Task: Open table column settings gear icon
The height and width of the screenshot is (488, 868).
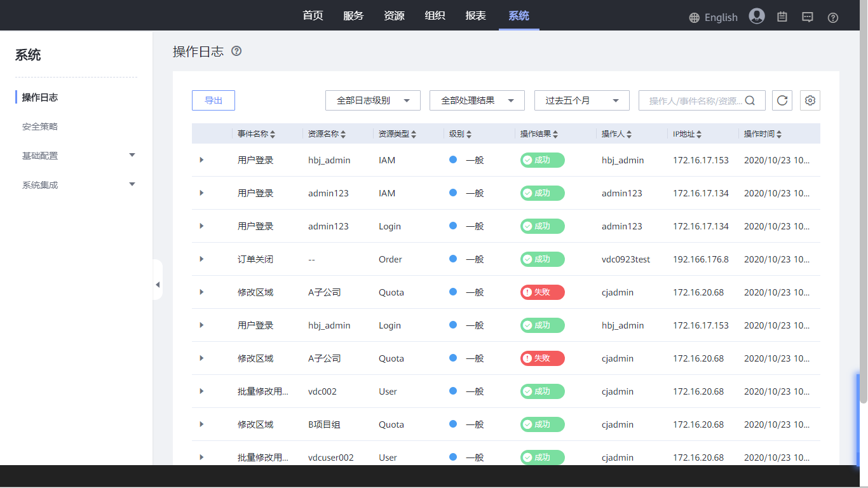Action: 810,100
